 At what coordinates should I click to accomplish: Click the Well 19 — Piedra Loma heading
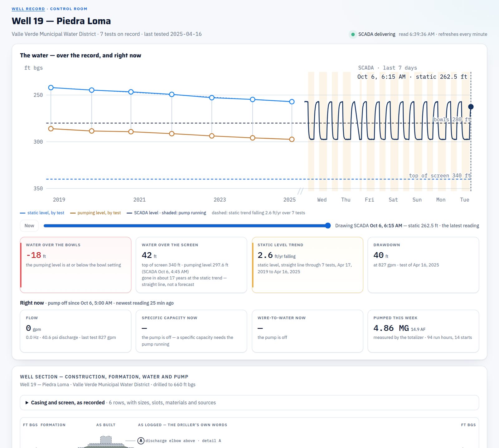pos(61,21)
